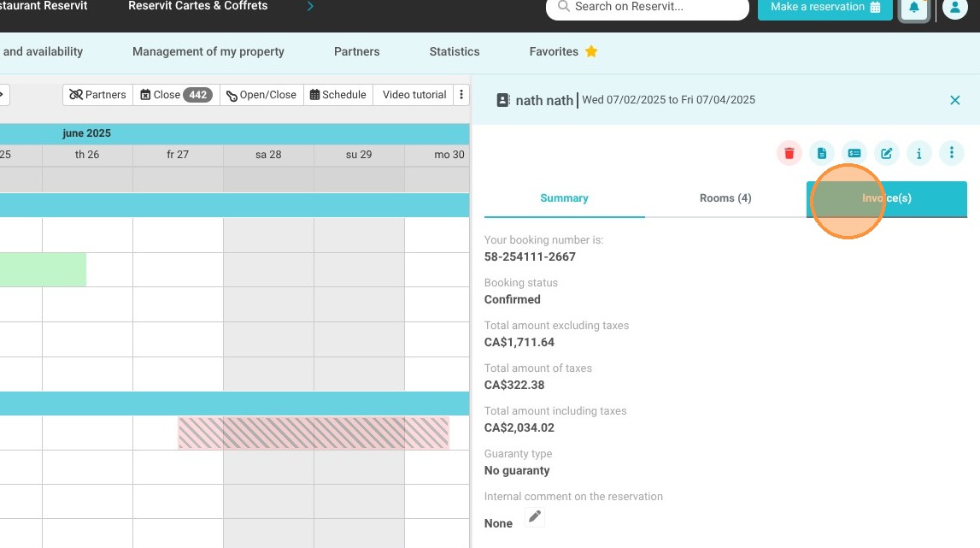Open the Statistics menu

455,52
